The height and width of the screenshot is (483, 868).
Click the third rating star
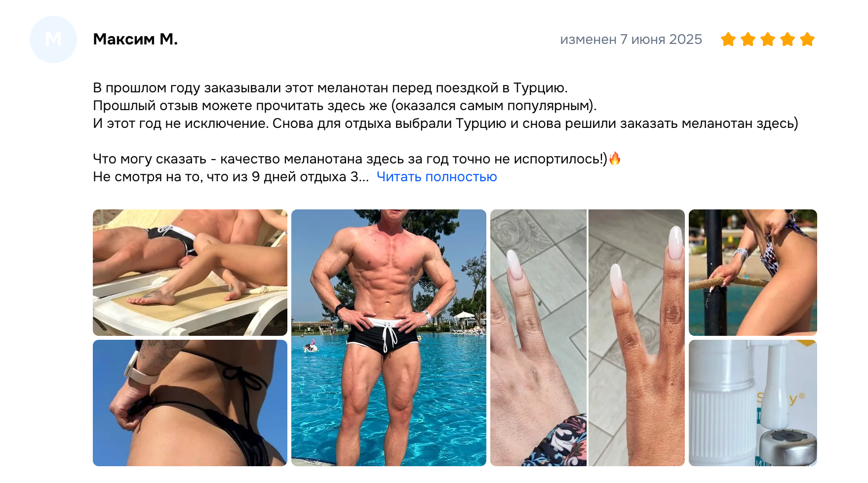pyautogui.click(x=768, y=39)
